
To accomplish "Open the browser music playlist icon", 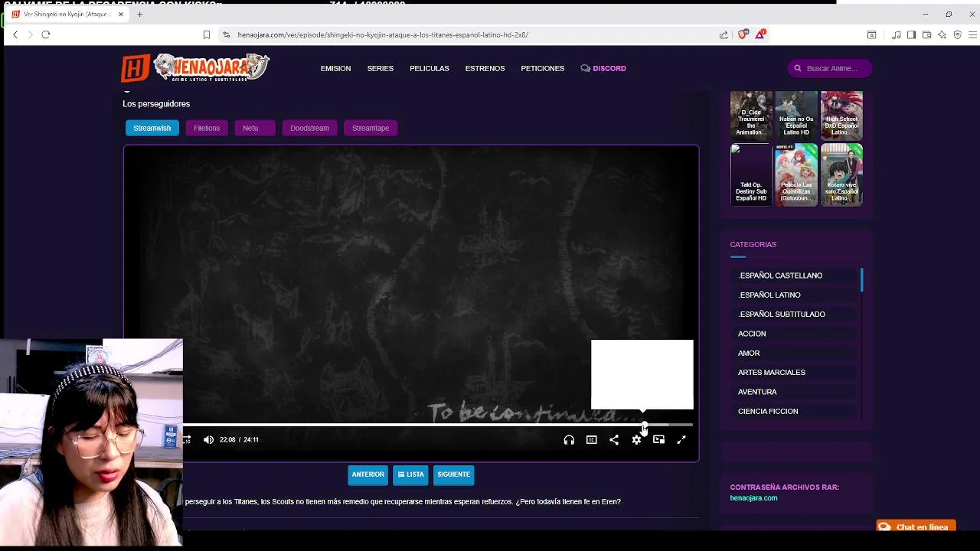I will pyautogui.click(x=896, y=34).
